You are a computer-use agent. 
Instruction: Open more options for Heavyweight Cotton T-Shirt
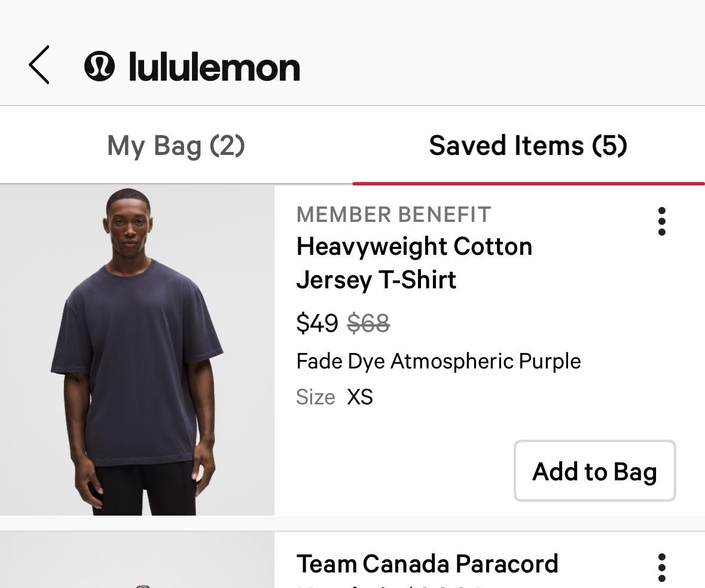pos(661,221)
